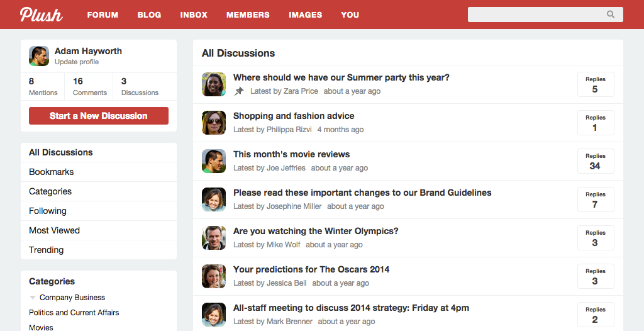Viewport: 644px width, 331px height.
Task: Click the Winter Olympics Replies 3 box
Action: point(596,238)
